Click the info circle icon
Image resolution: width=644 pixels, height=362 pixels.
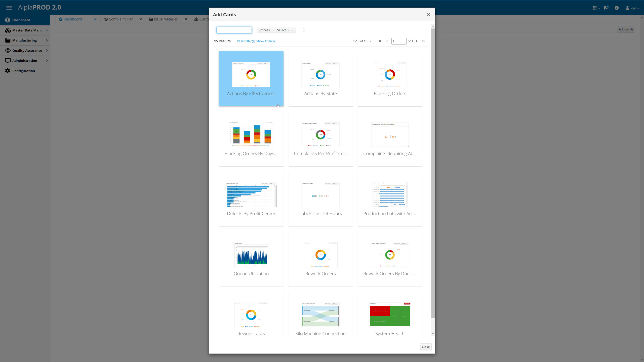pos(616,8)
